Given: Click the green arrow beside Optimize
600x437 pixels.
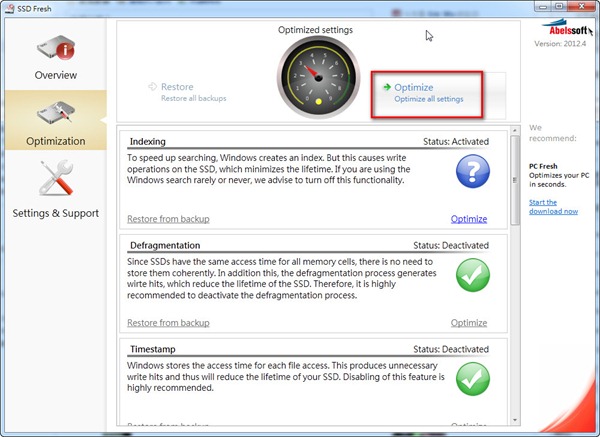Looking at the screenshot, I should [x=387, y=87].
